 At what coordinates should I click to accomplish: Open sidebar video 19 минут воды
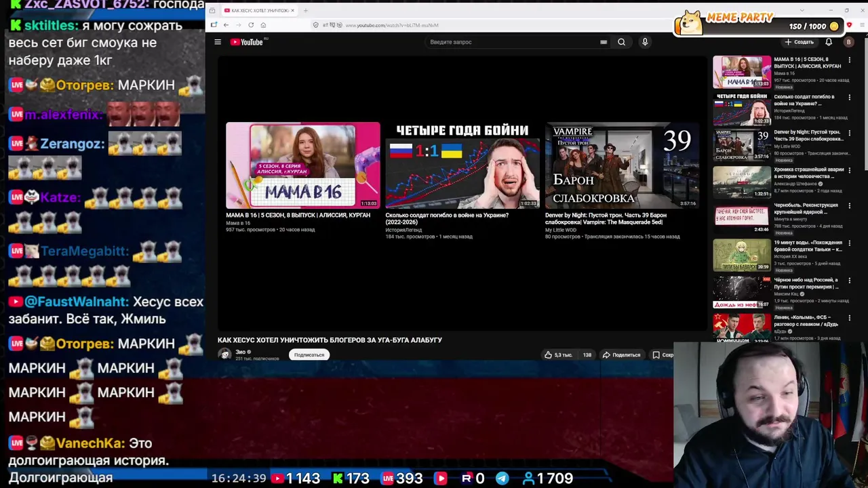[x=808, y=246]
